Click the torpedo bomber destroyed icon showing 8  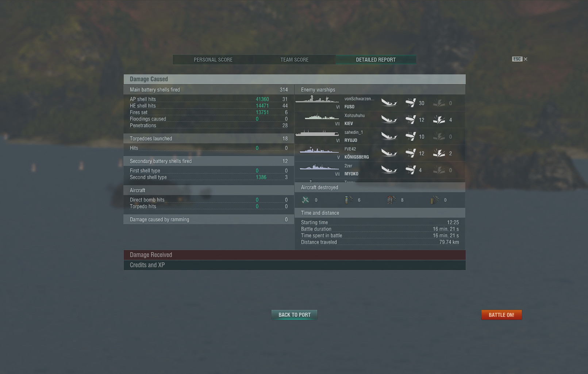[x=392, y=200]
